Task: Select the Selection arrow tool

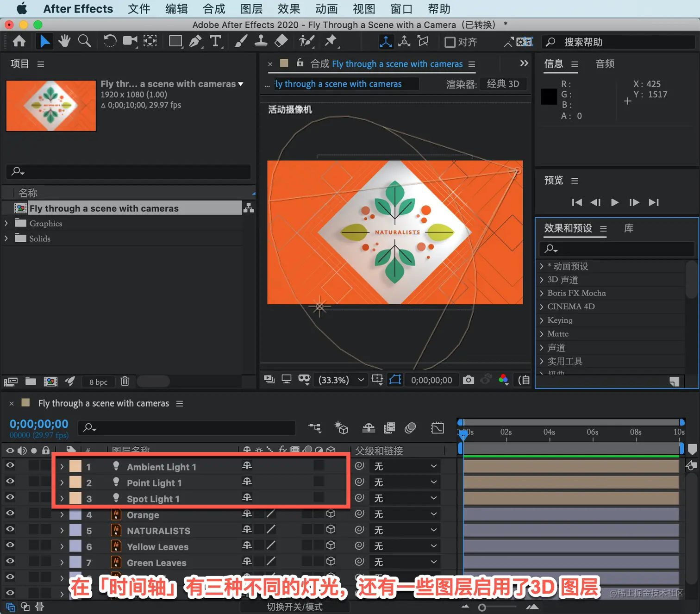Action: (44, 42)
